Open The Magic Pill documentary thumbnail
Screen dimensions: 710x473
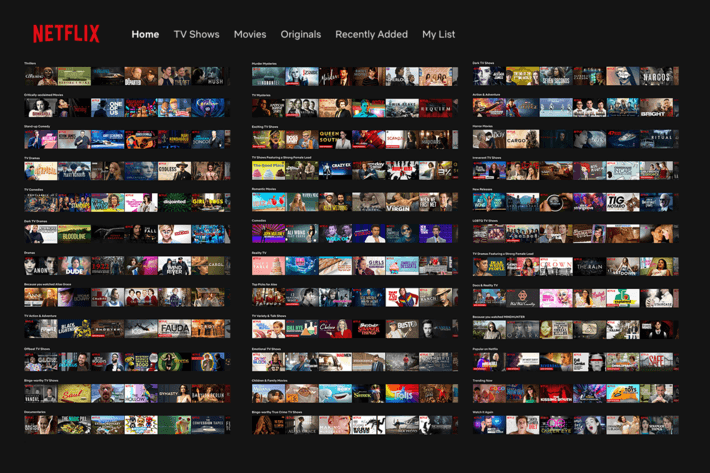click(74, 425)
